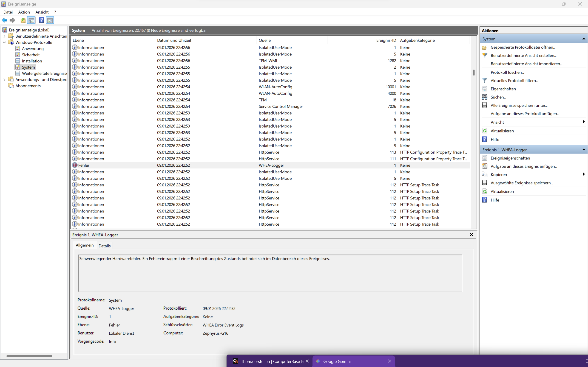Click the event list vertical scrollbar thumb

click(474, 72)
